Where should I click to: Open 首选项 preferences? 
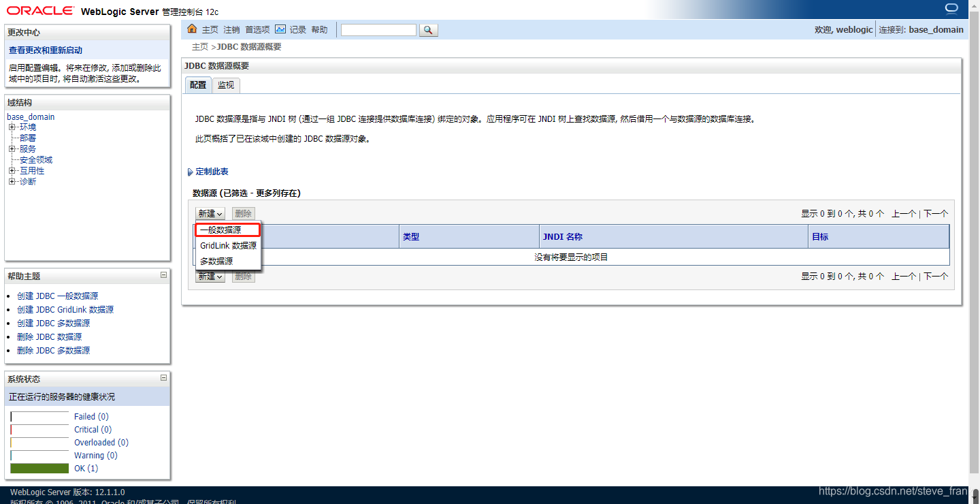257,30
